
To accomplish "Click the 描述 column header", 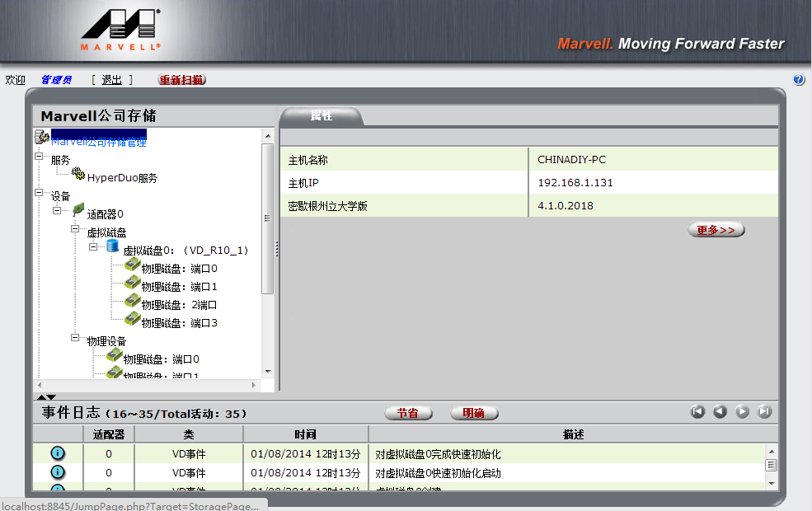I will (573, 434).
